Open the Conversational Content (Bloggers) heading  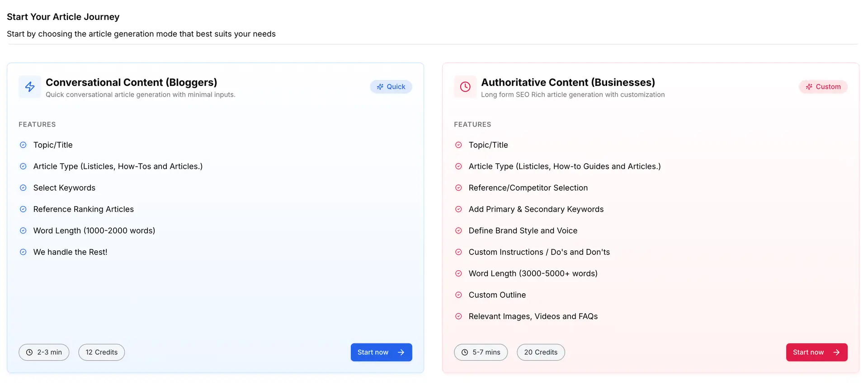point(132,82)
